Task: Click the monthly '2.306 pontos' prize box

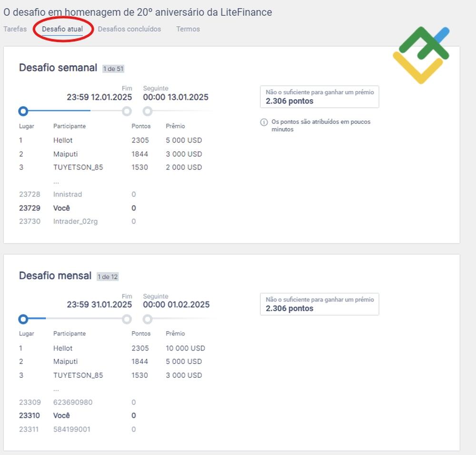Action: (x=319, y=304)
